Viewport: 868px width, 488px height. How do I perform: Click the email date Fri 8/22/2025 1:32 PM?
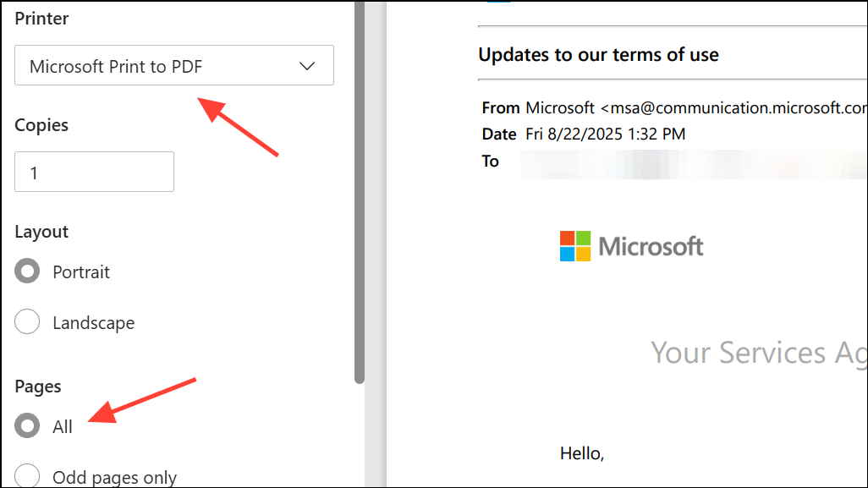click(605, 134)
